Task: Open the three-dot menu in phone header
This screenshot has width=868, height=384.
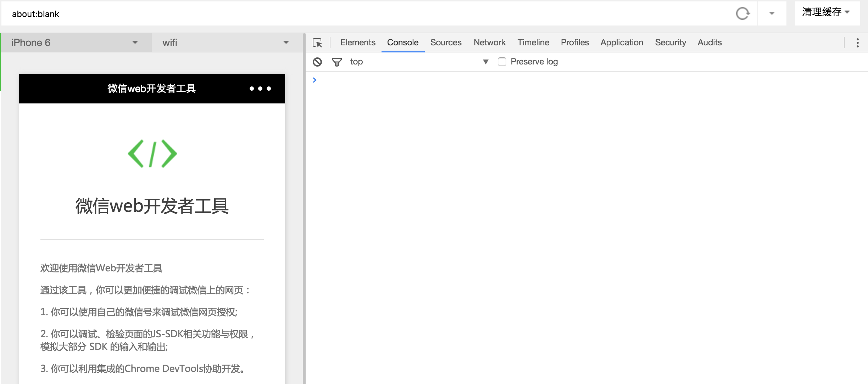Action: point(260,89)
